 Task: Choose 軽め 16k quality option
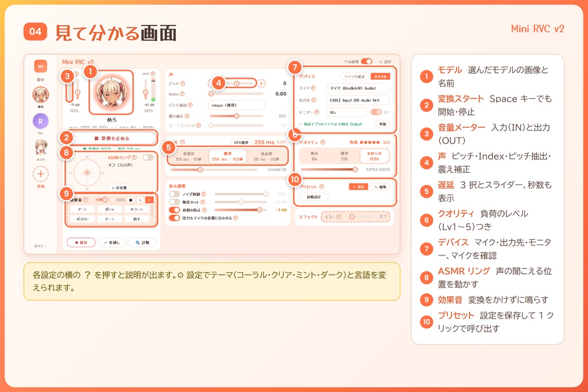(314, 156)
